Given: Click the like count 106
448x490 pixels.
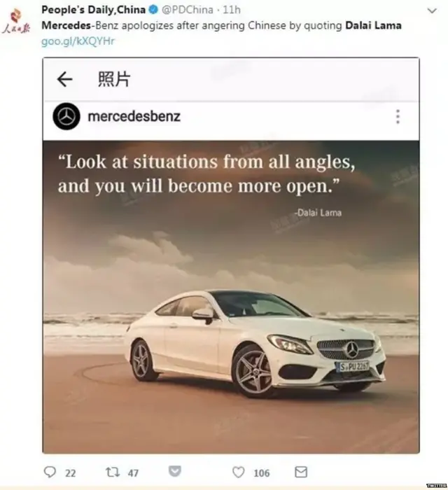Looking at the screenshot, I should (262, 473).
